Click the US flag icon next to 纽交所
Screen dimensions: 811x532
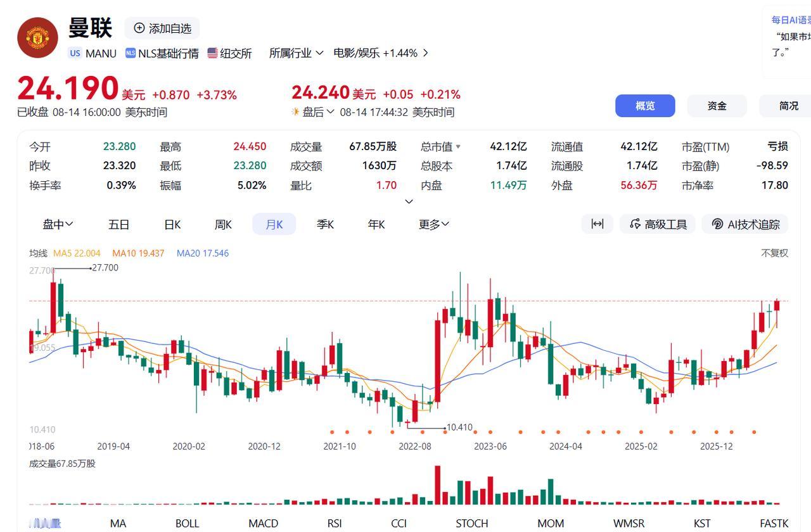[x=213, y=53]
